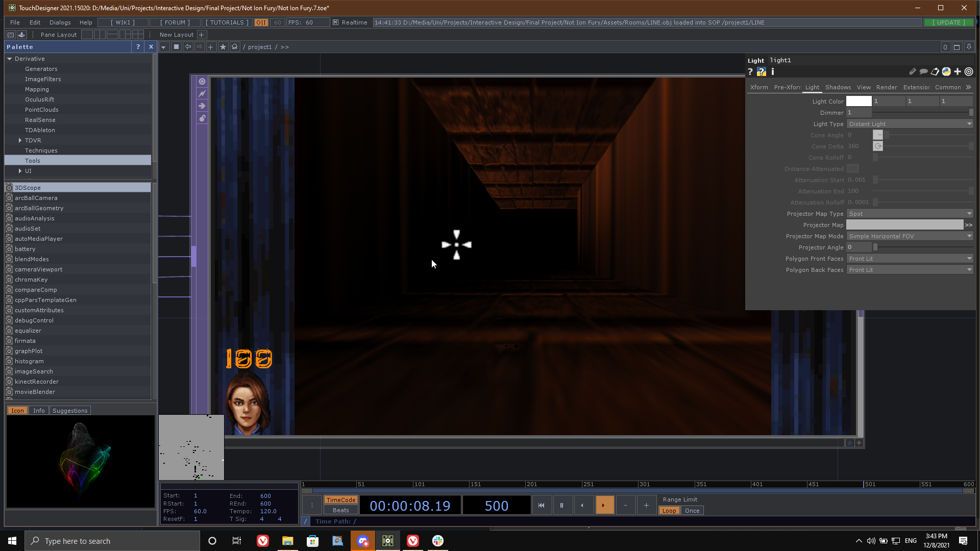The image size is (980, 551).
Task: Open Palette help question mark
Action: (138, 47)
